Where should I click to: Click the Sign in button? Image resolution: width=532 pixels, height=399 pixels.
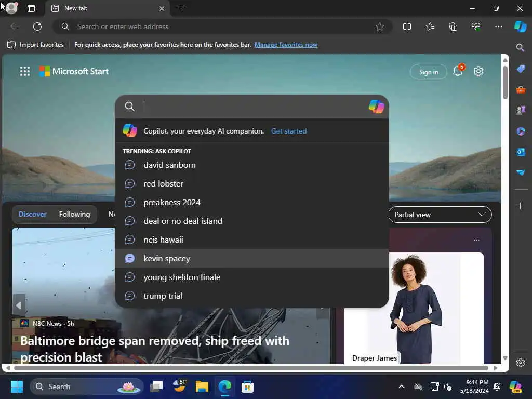coord(429,72)
